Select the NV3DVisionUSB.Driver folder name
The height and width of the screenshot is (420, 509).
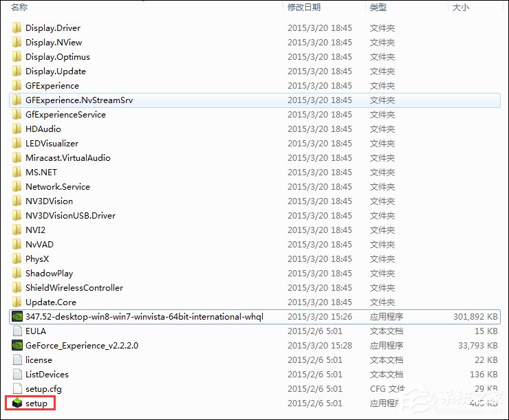pos(70,215)
